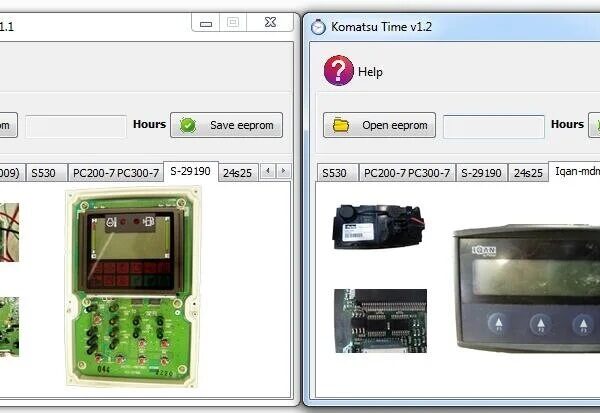Click the circuit board chip photo in v1.2
600x413 pixels.
pos(380,321)
